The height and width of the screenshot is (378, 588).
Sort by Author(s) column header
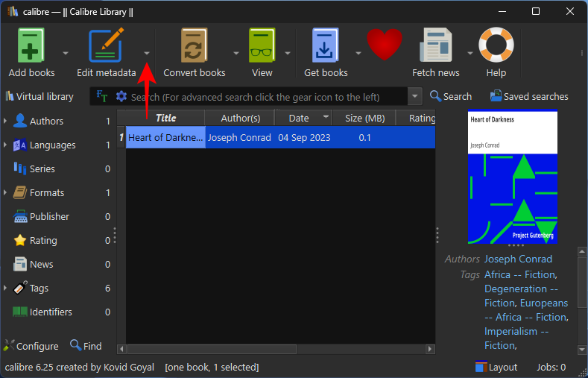tap(240, 118)
